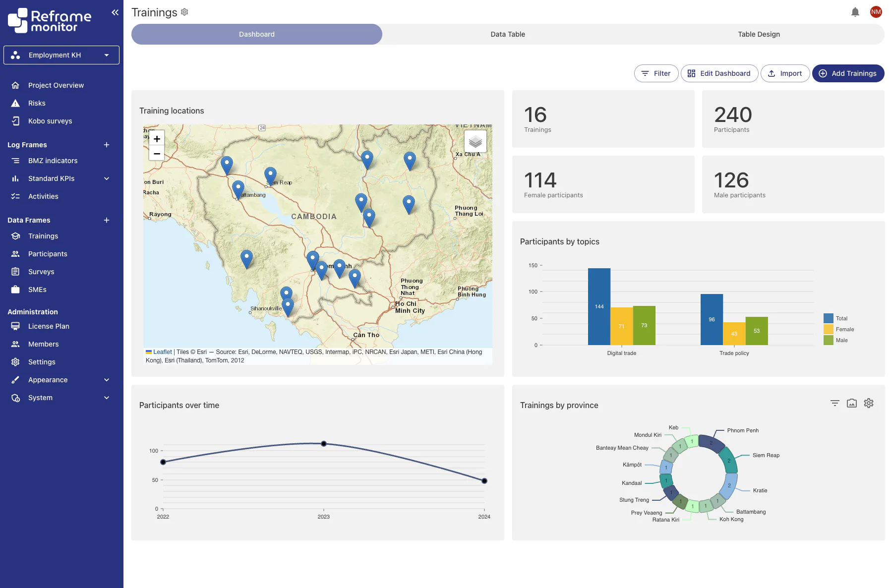Image resolution: width=892 pixels, height=588 pixels.
Task: Expand Appearance submenu
Action: (107, 380)
